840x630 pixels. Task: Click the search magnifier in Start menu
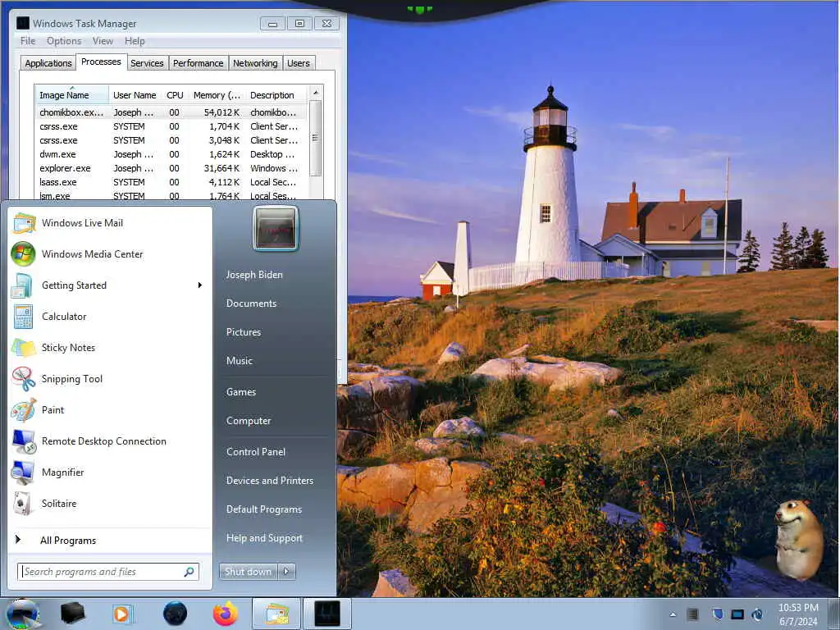click(x=189, y=572)
